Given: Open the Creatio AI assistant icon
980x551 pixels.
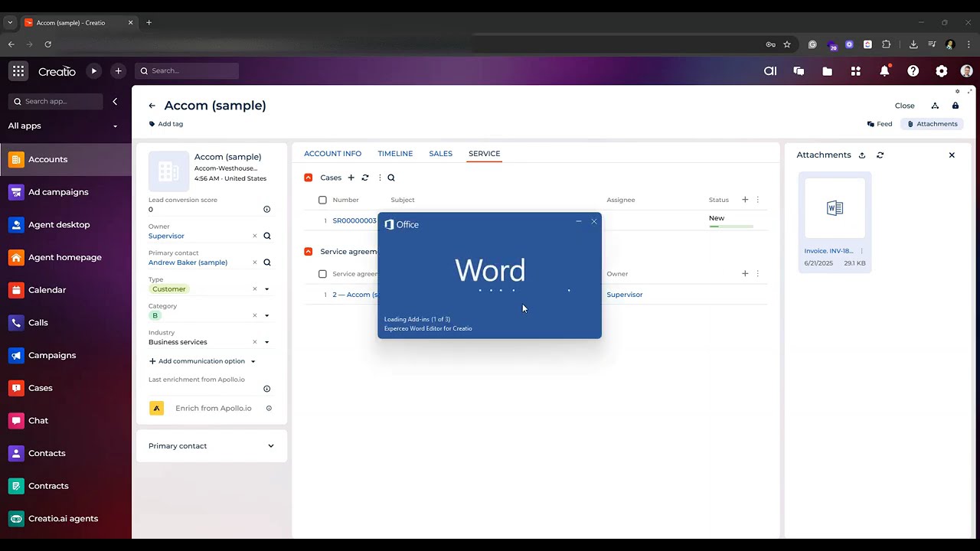Looking at the screenshot, I should (770, 71).
